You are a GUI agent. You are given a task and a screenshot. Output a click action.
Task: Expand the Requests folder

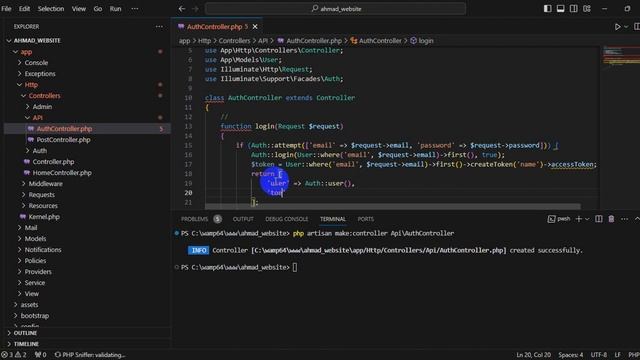coord(41,195)
